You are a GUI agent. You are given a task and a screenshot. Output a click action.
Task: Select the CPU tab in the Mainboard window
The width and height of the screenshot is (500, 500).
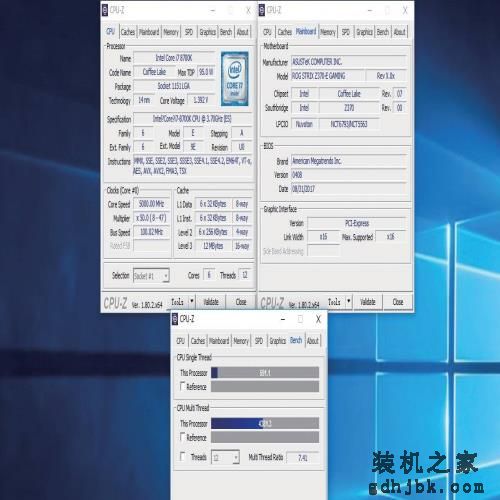pos(267,32)
